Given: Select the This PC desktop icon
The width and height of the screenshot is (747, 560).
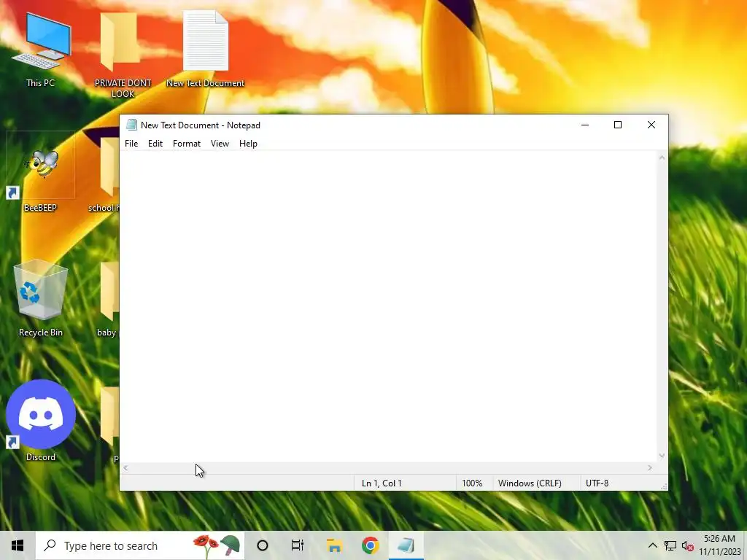Looking at the screenshot, I should pos(41,50).
